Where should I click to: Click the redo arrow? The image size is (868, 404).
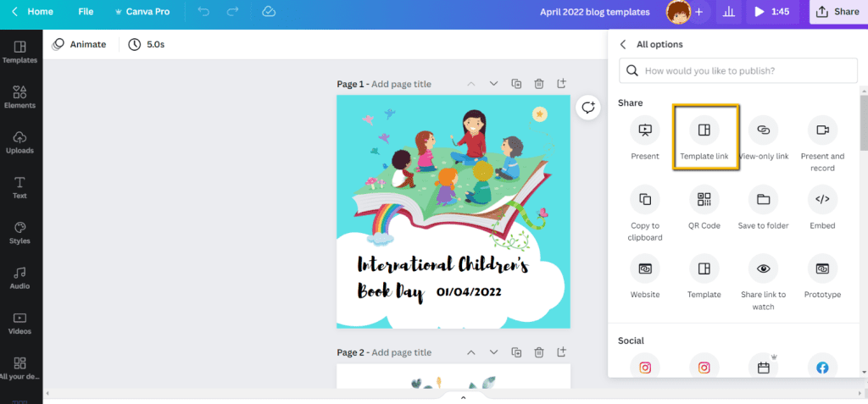[x=233, y=12]
